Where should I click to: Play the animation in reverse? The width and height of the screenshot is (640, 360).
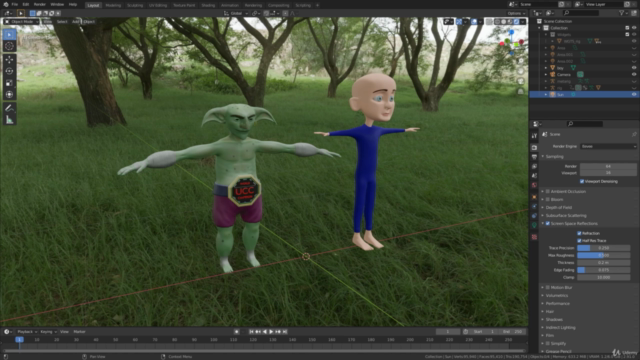click(264, 332)
